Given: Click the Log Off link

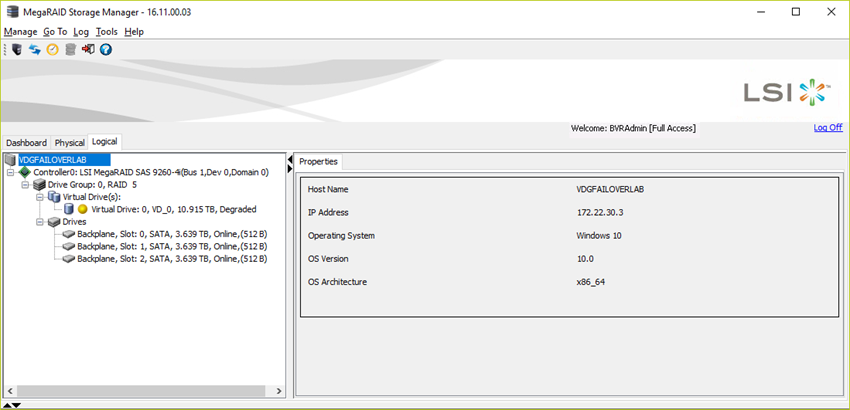Looking at the screenshot, I should click(827, 128).
